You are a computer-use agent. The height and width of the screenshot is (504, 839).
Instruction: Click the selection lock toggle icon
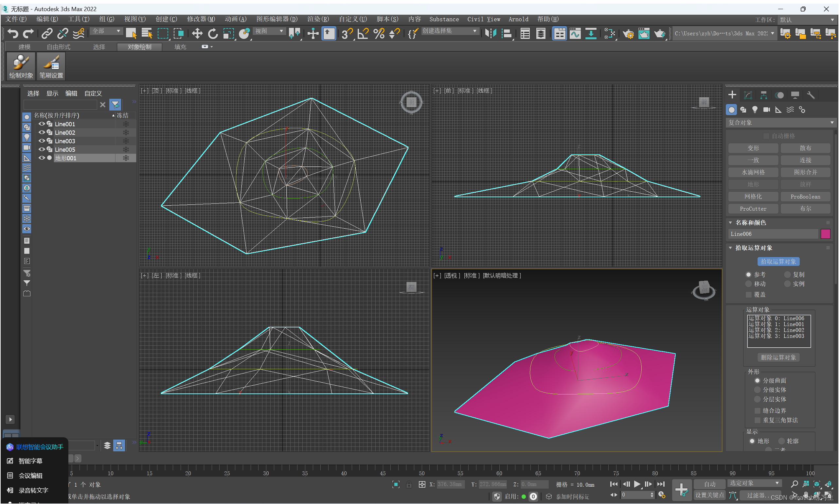coord(409,484)
